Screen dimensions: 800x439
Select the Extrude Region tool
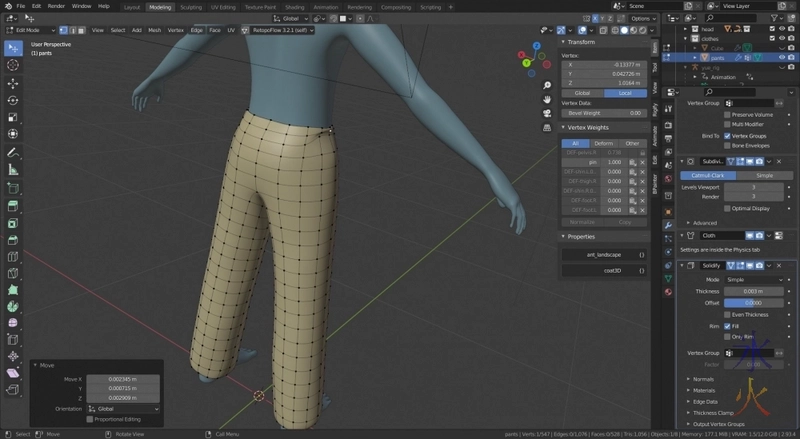point(13,206)
